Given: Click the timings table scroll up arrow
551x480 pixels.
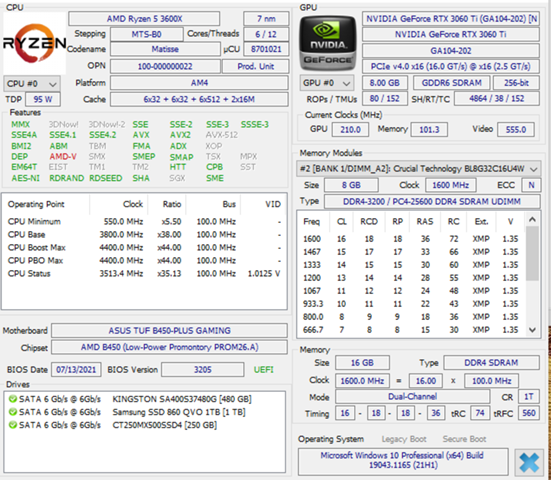Looking at the screenshot, I should click(x=532, y=220).
